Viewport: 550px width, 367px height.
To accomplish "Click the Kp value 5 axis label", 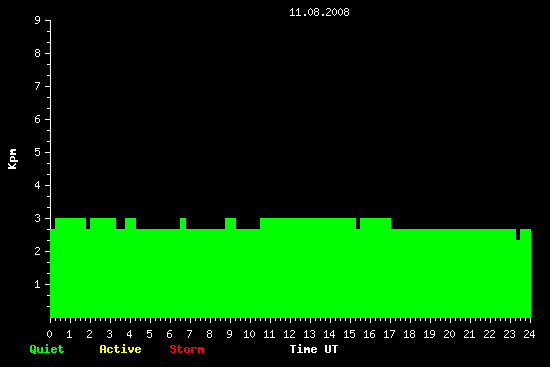I will coord(38,152).
